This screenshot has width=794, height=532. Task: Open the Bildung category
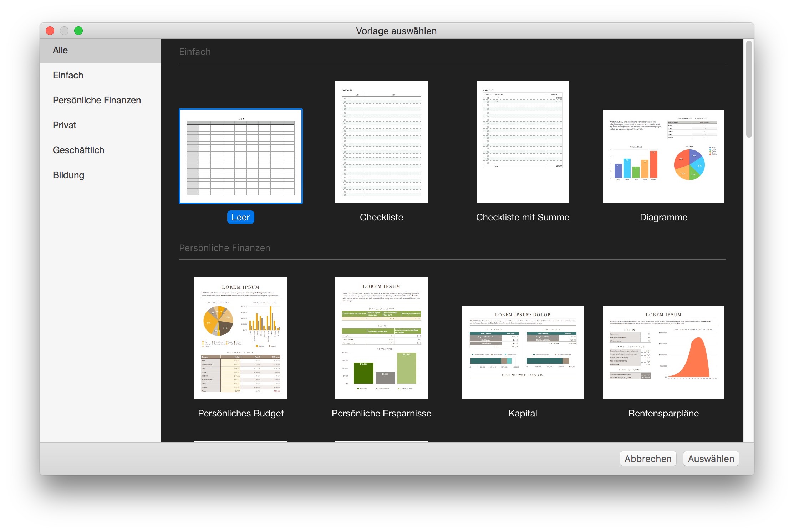tap(68, 175)
